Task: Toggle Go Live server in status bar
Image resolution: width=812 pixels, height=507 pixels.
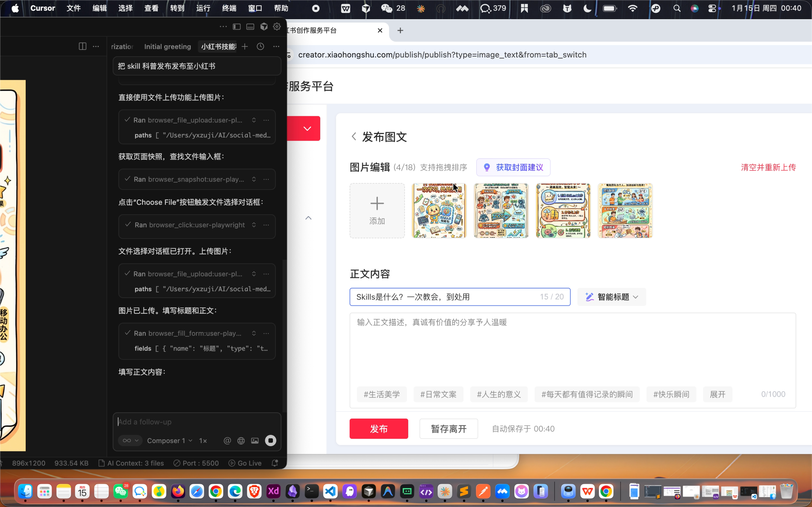Action: [245, 463]
